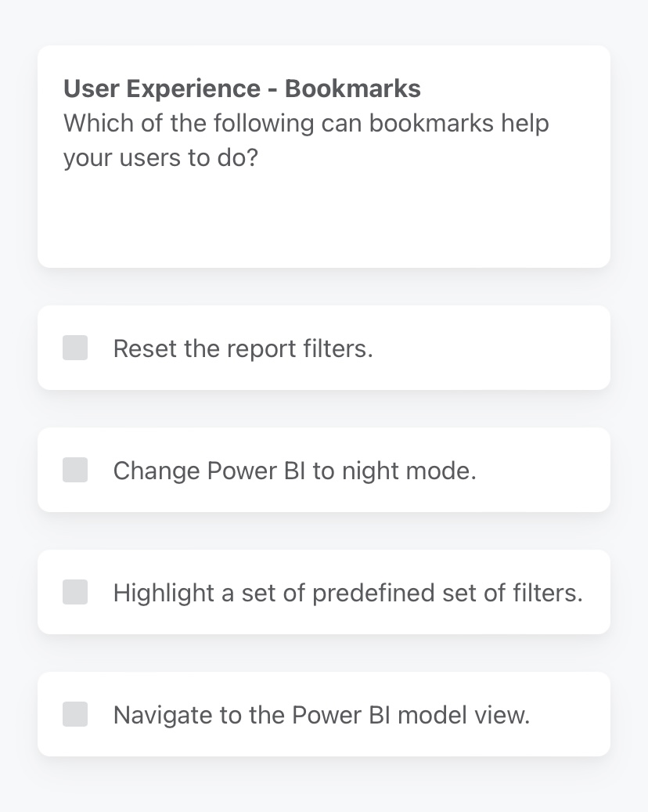
Task: Click the text 'Highlight a set of predefined set of filters'
Action: coord(348,592)
